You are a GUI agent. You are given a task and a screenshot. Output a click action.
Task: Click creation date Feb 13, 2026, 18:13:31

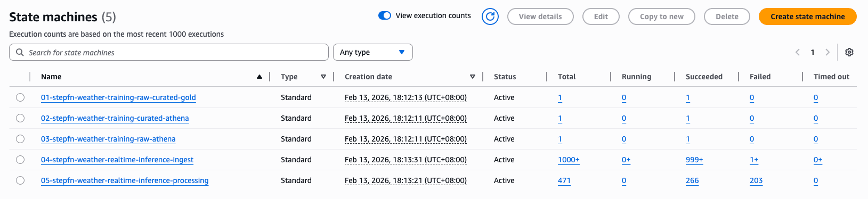pos(405,160)
